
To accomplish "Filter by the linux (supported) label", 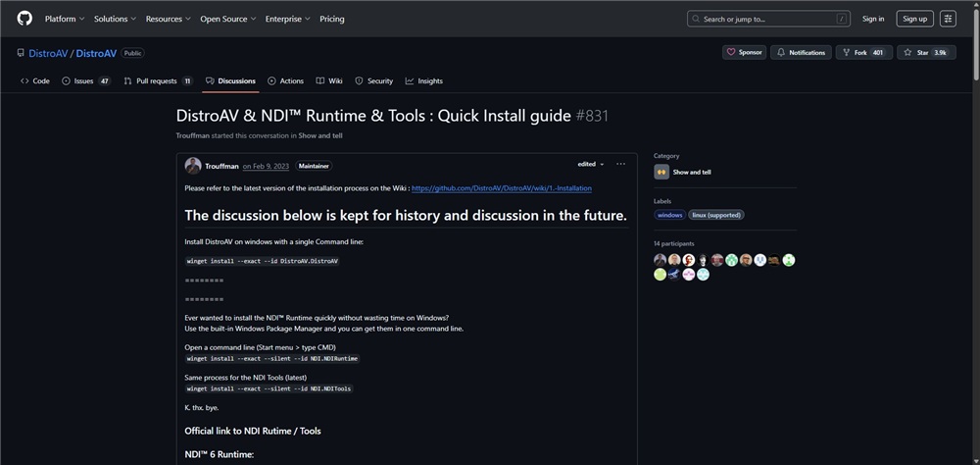I will 716,215.
